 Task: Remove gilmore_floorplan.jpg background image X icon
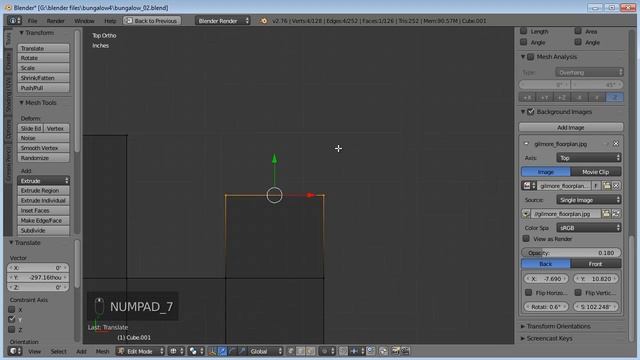616,144
